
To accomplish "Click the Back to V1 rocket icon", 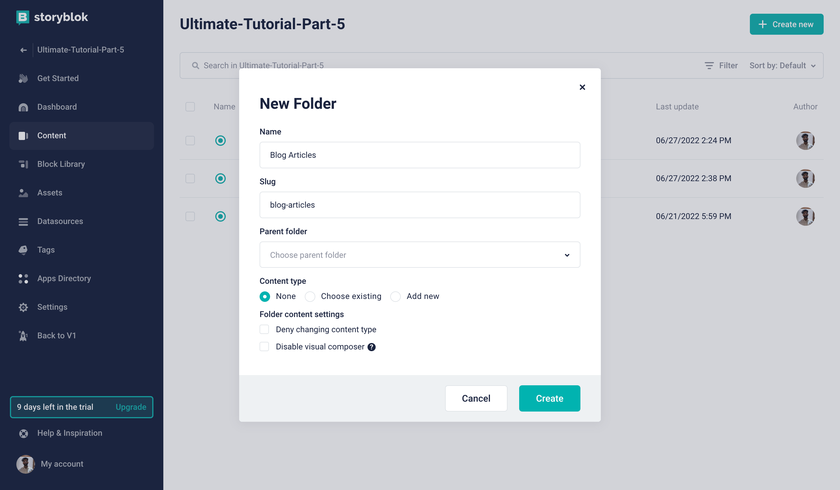I will click(x=23, y=336).
